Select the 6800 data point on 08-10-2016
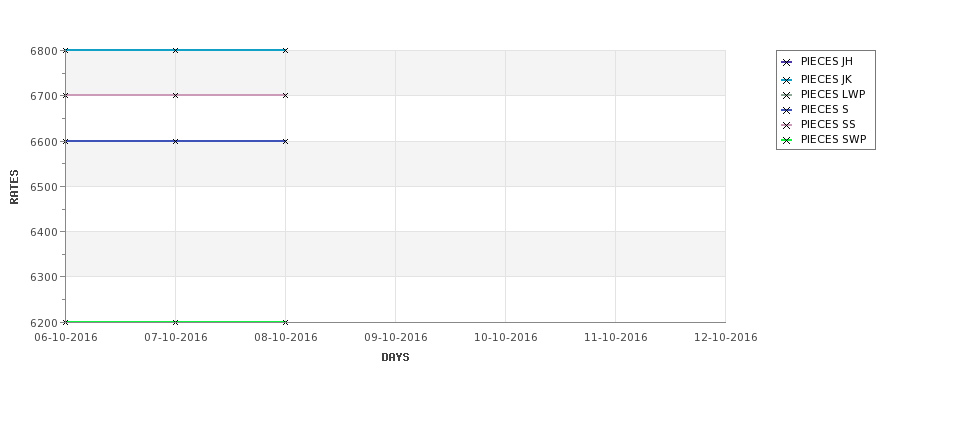This screenshot has height=429, width=975. (285, 50)
